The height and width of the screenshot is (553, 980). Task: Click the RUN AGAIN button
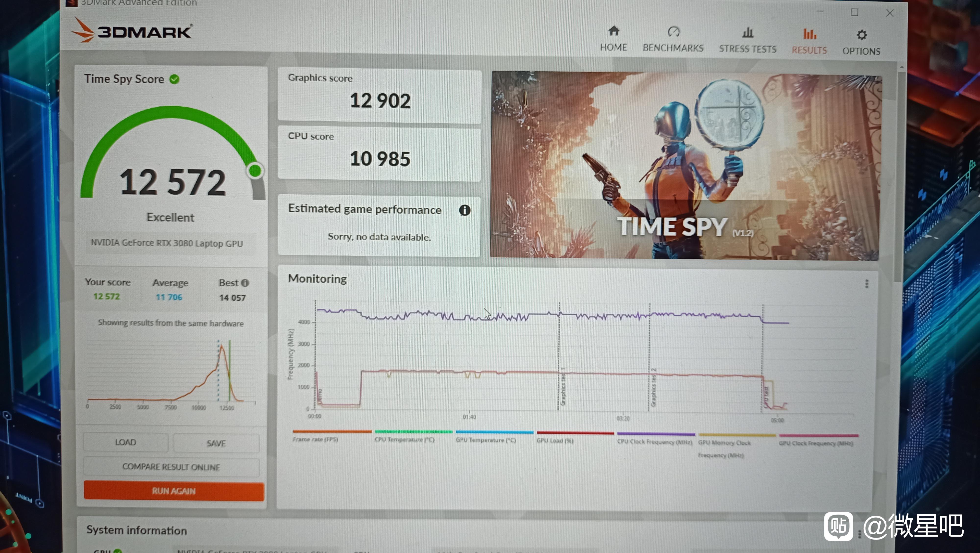[x=174, y=491]
